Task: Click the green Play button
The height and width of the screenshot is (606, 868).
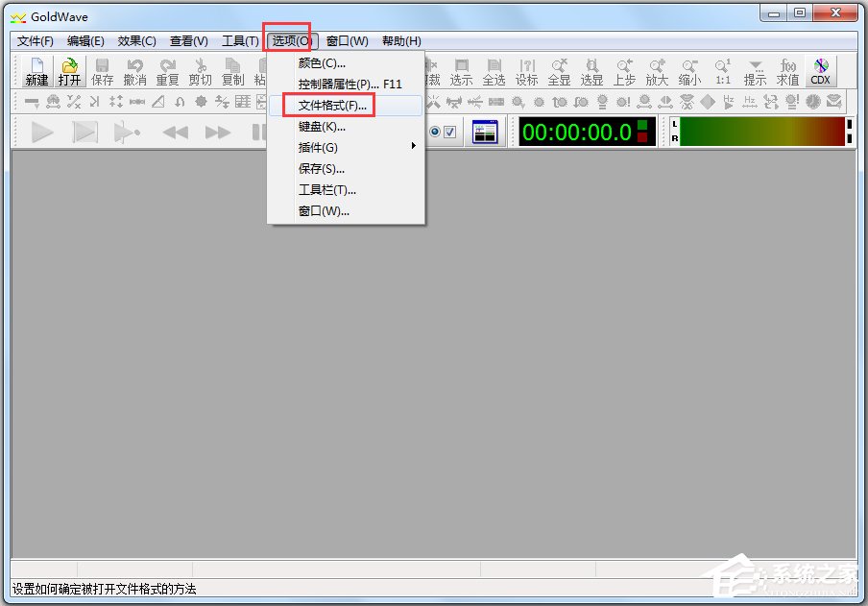Action: point(42,133)
